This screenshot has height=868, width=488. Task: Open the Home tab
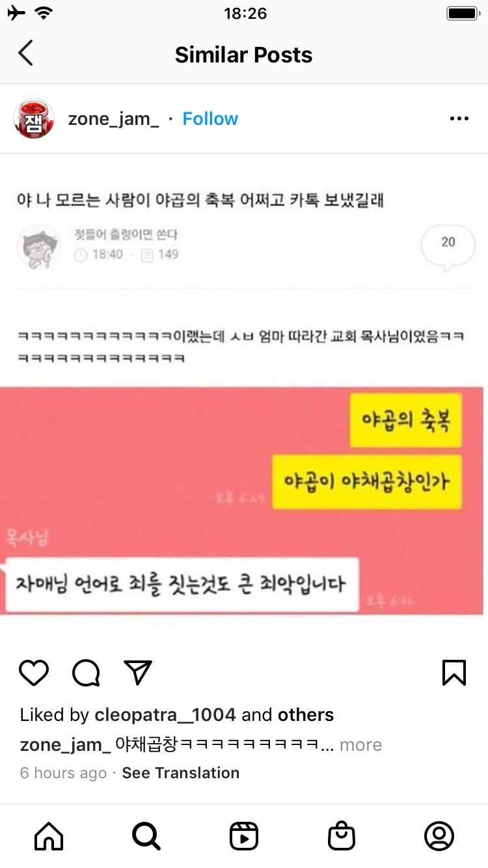point(49,836)
